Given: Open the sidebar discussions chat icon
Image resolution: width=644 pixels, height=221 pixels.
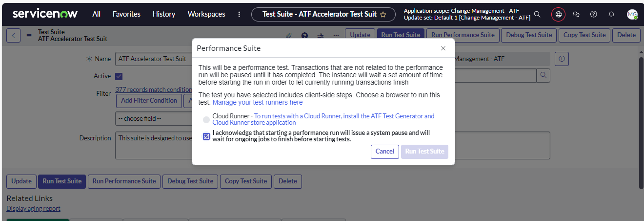Looking at the screenshot, I should tap(576, 14).
